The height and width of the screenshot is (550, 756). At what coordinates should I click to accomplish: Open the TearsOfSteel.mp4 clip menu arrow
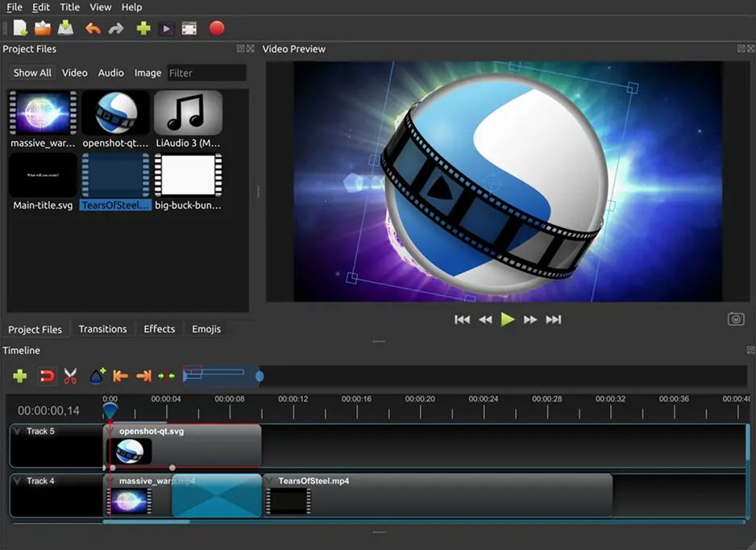270,481
